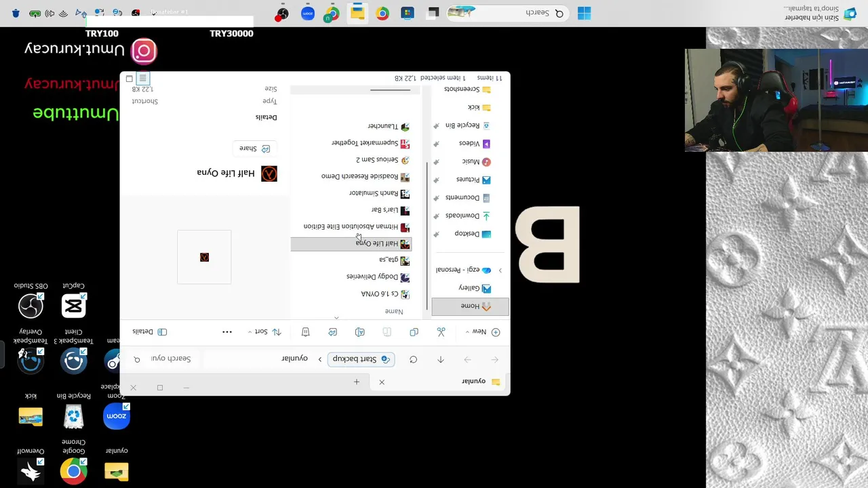Click the Up arrow navigation icon
This screenshot has width=868, height=488.
pos(440,359)
